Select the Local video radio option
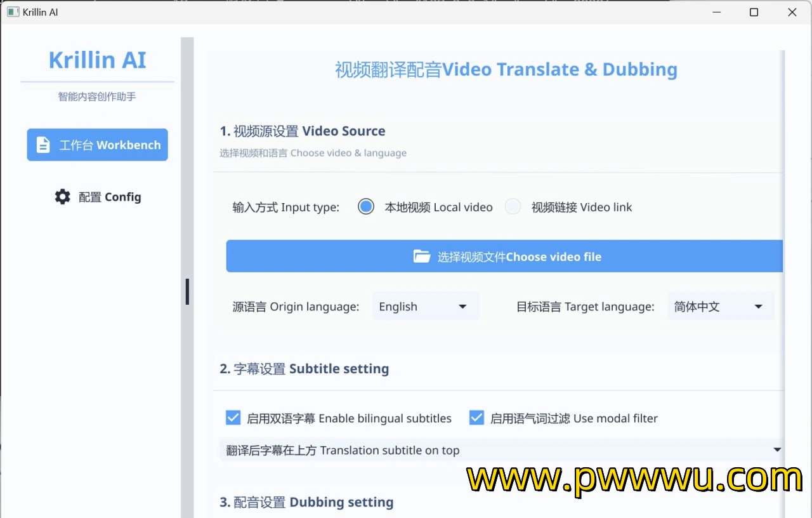 [x=366, y=207]
